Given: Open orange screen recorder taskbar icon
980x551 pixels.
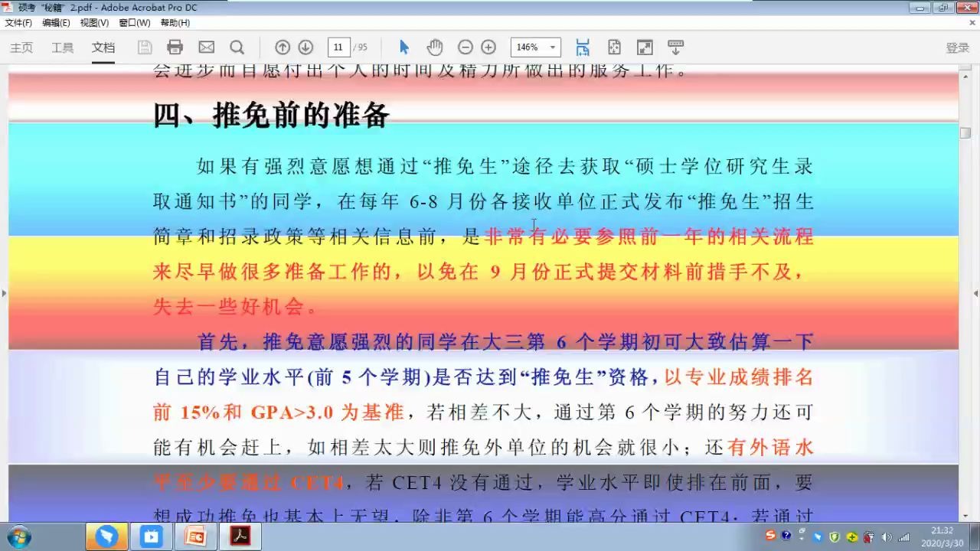Looking at the screenshot, I should [x=195, y=536].
